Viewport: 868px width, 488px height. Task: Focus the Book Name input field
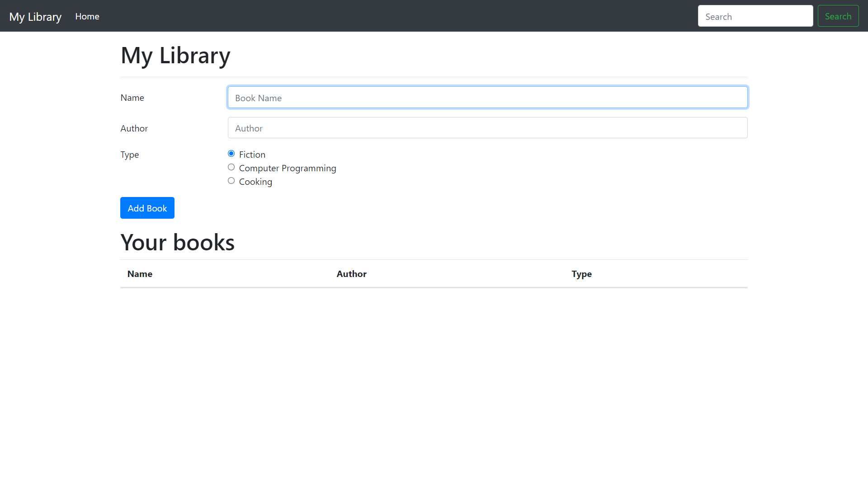(x=487, y=98)
